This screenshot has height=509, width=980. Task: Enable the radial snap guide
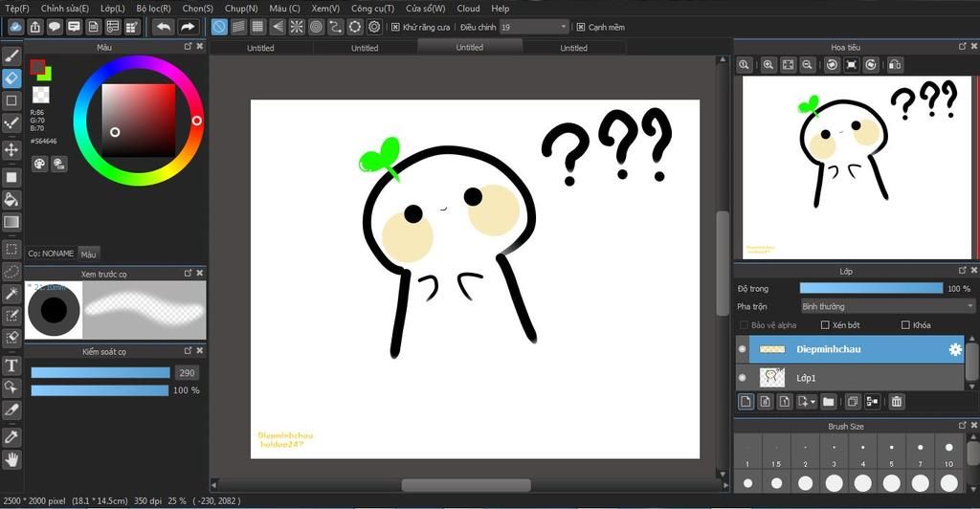[297, 27]
